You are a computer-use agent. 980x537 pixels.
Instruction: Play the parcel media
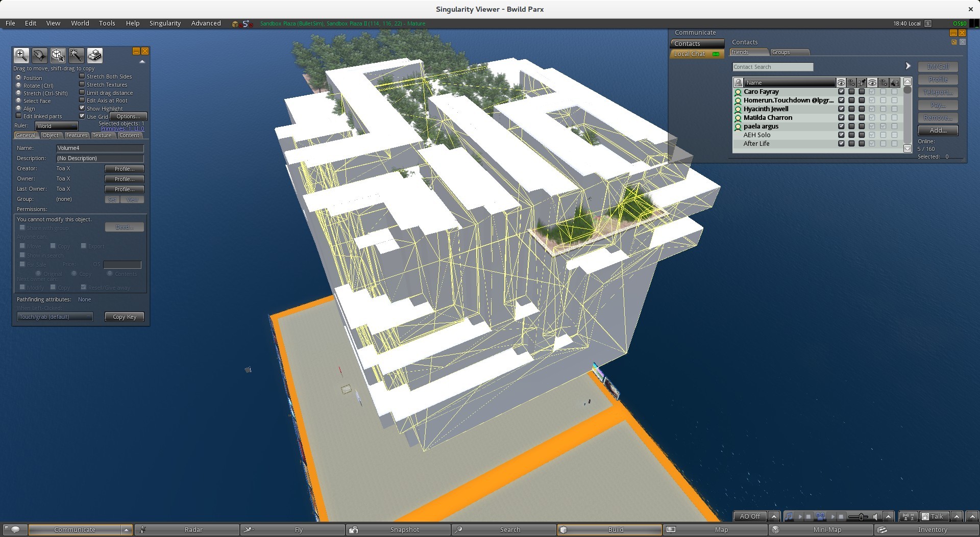832,517
